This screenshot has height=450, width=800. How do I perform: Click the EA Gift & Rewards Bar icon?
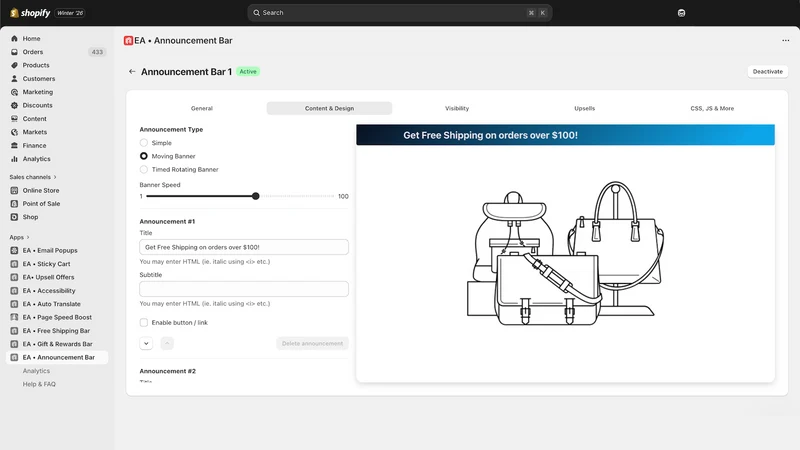click(x=14, y=344)
